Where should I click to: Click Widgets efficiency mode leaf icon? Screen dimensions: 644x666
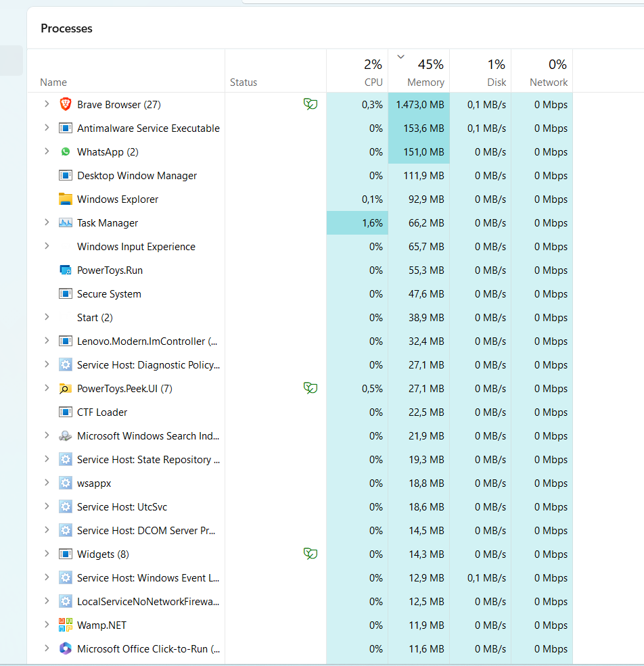[x=310, y=554]
